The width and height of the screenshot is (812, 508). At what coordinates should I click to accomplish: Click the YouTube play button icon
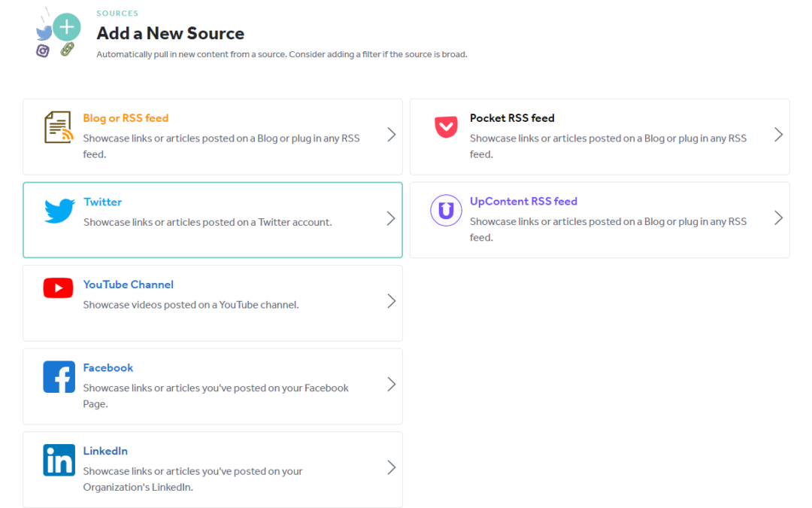click(x=58, y=287)
